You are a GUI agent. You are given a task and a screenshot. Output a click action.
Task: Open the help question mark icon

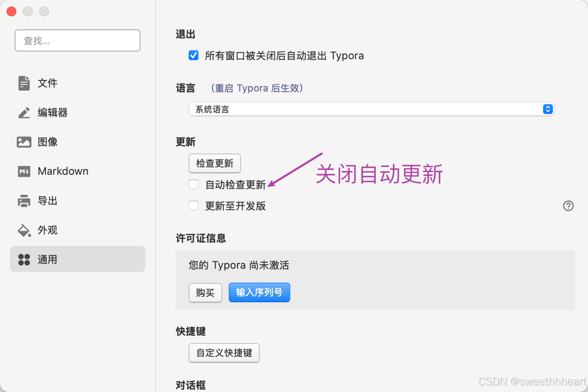click(x=568, y=206)
